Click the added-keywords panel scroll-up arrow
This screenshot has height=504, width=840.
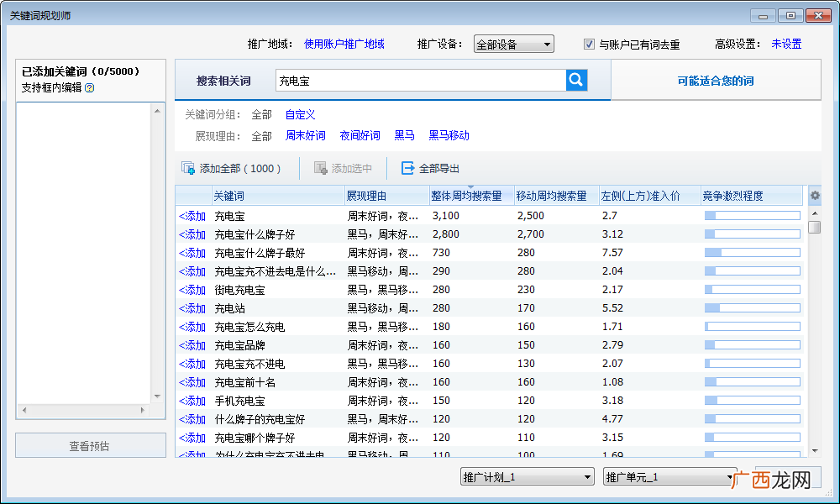point(157,111)
